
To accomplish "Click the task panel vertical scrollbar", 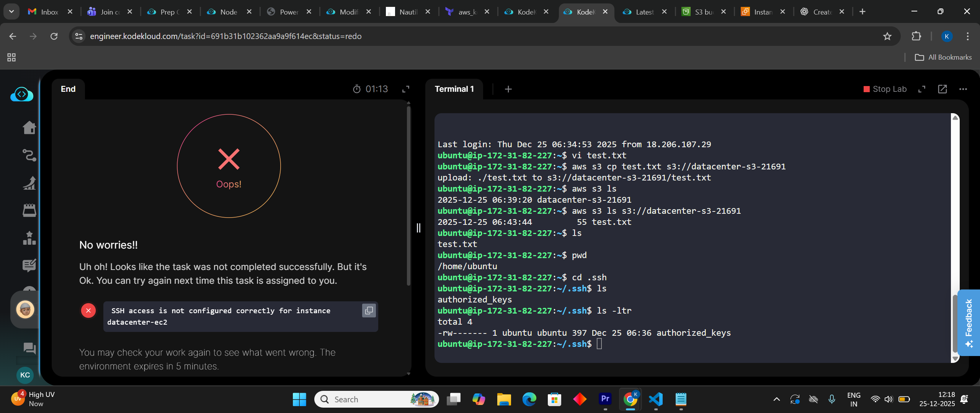I will point(408,195).
